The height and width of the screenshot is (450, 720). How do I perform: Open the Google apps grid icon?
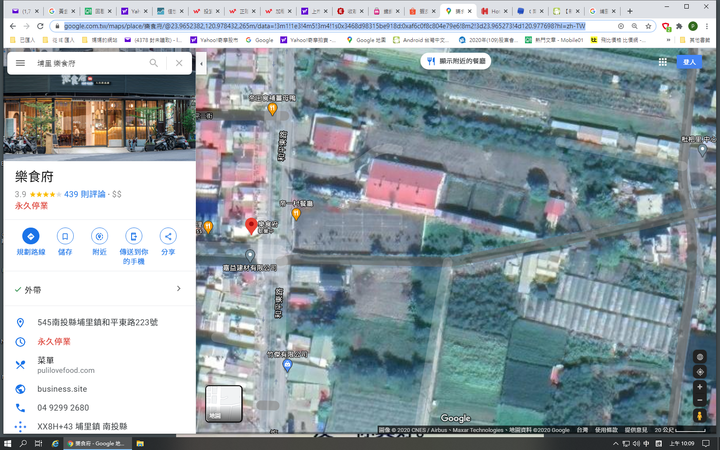663,62
